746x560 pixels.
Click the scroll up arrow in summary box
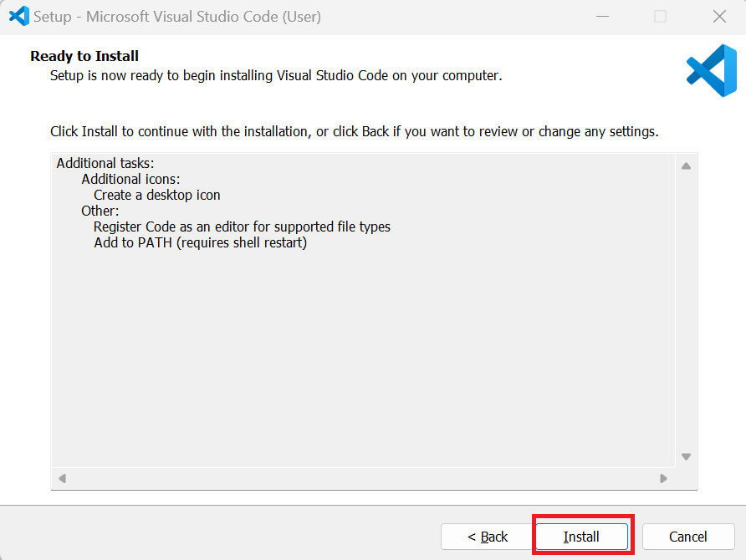(x=686, y=165)
